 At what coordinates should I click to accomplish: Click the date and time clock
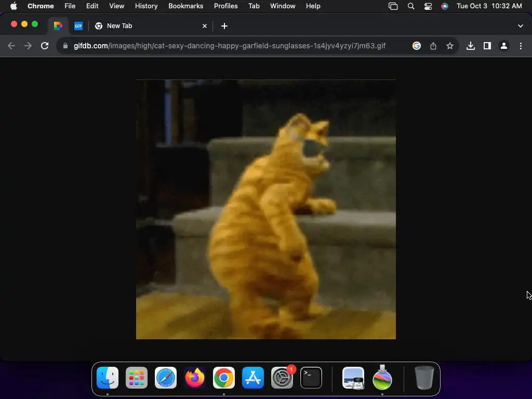pyautogui.click(x=489, y=6)
